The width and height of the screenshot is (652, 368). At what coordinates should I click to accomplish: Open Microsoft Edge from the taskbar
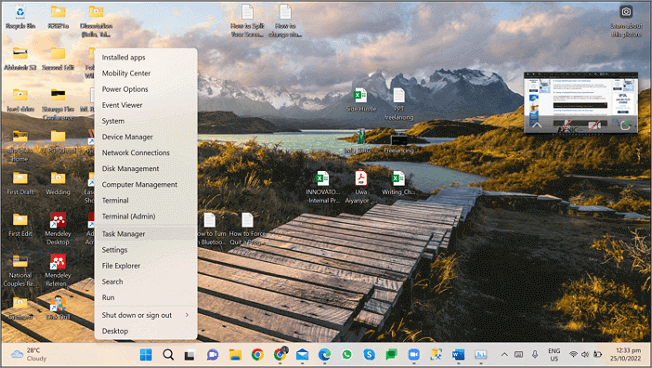[324, 355]
